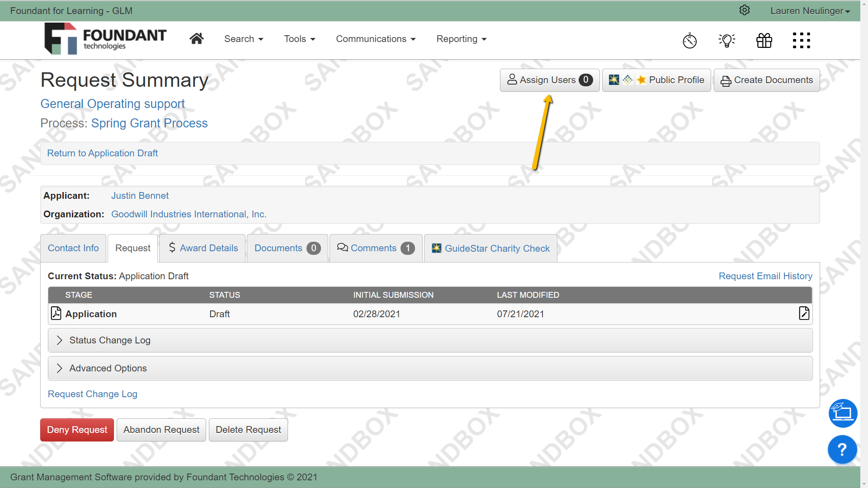
Task: Open the Documents tab
Action: pos(288,248)
